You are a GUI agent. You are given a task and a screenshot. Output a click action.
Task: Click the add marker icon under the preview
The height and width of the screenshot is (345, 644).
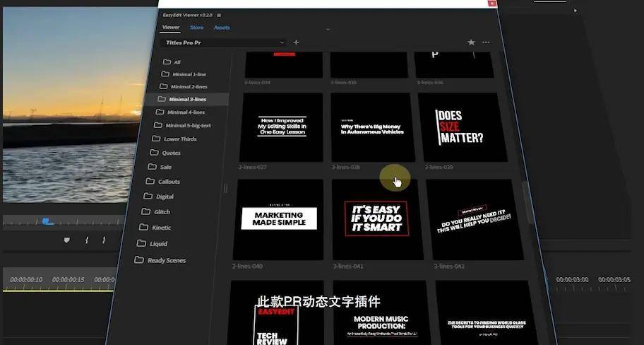coord(67,240)
